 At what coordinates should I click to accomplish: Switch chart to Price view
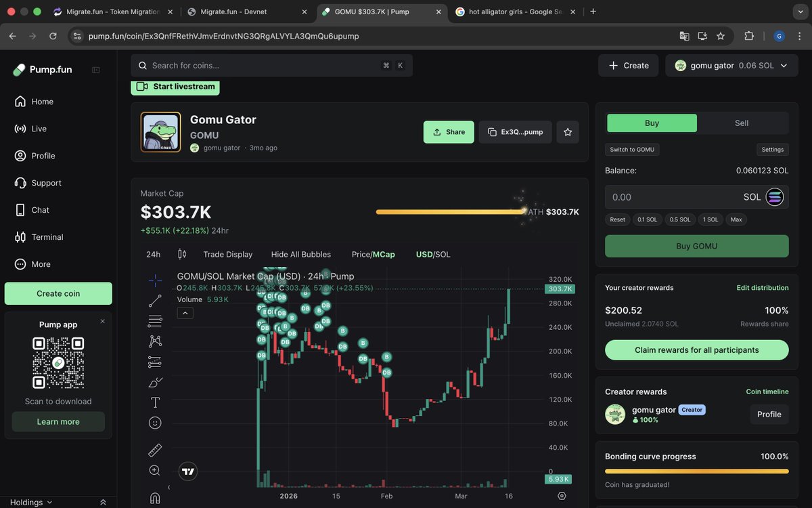click(361, 254)
